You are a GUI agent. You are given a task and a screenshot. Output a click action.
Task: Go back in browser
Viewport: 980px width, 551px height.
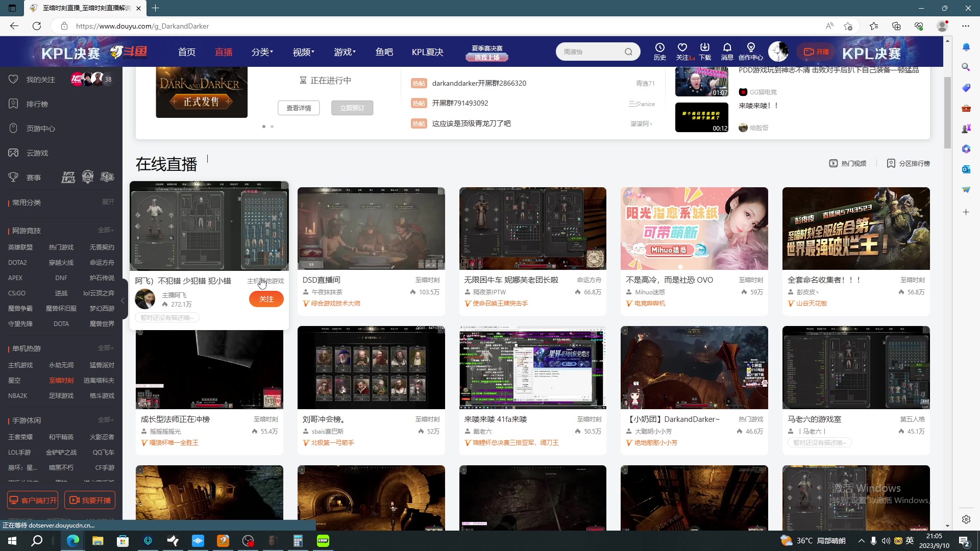pyautogui.click(x=14, y=26)
